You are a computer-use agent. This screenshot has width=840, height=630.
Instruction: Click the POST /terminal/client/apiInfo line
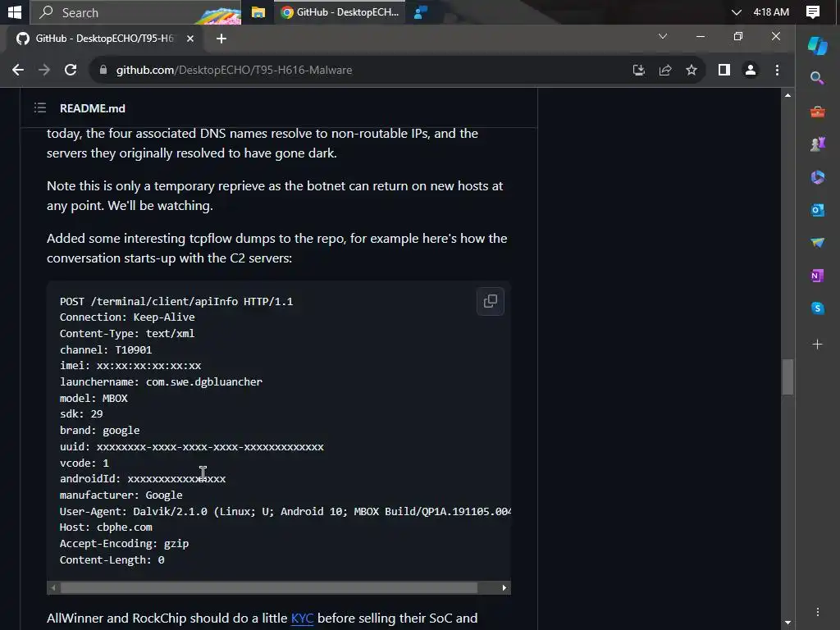[x=176, y=302]
